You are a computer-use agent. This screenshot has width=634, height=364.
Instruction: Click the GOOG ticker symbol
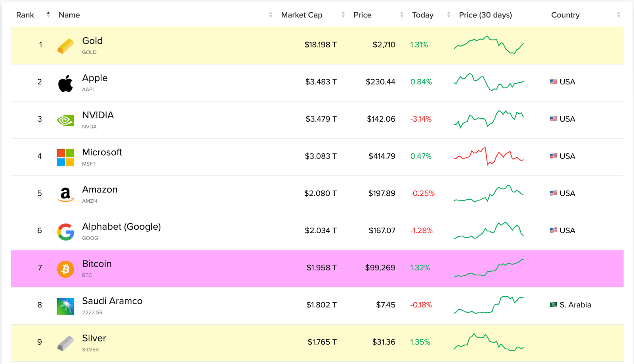coord(90,238)
